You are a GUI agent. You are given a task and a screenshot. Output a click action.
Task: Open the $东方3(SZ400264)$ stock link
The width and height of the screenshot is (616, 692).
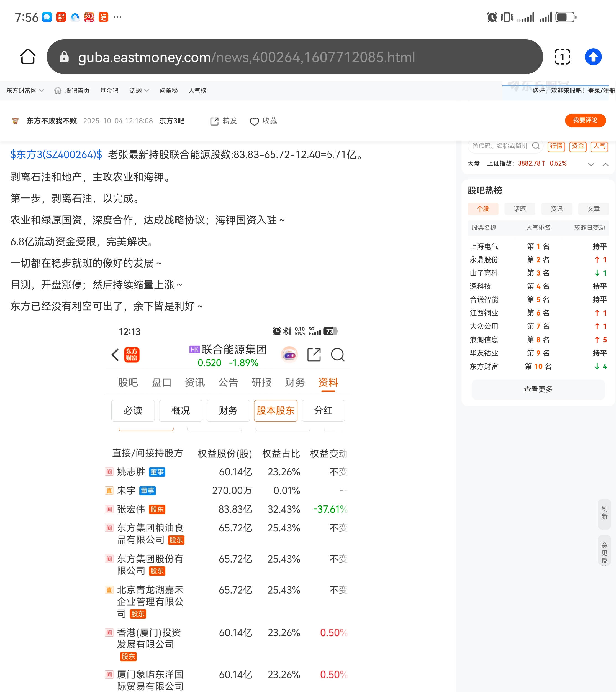[x=56, y=155]
